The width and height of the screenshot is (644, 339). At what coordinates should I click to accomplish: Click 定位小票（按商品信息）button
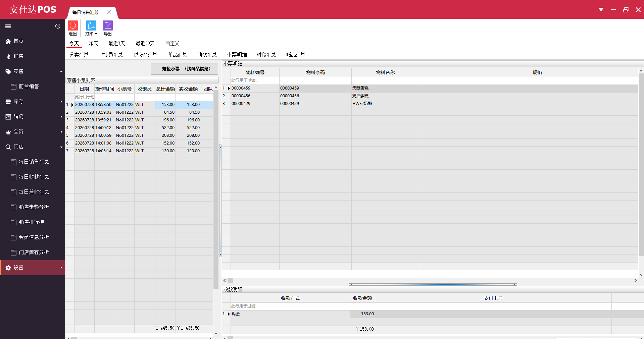(x=184, y=69)
